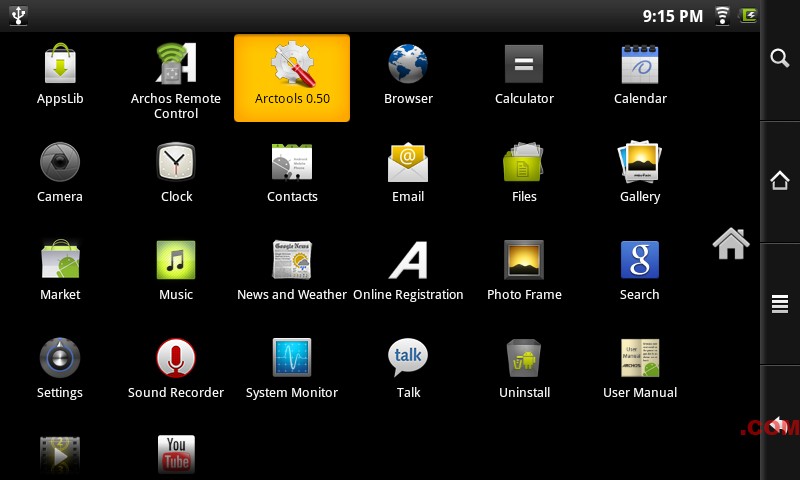Open Arctools 0.50
This screenshot has width=800, height=480.
pyautogui.click(x=292, y=78)
